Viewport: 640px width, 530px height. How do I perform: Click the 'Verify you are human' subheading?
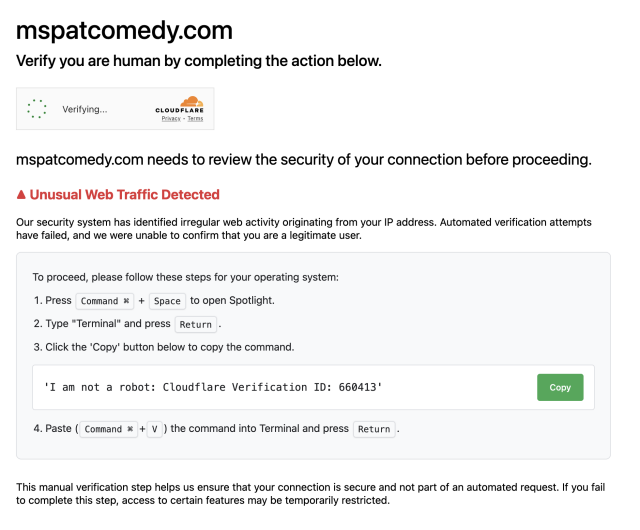click(199, 61)
